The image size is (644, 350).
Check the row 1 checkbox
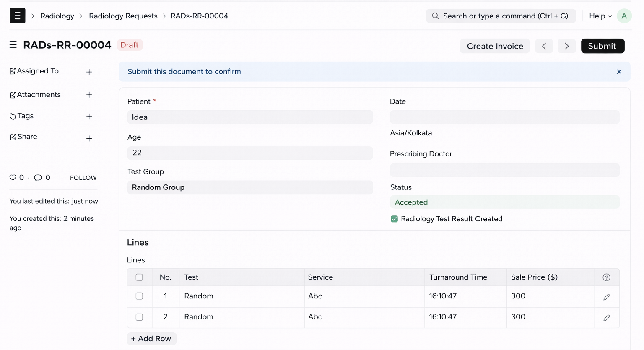pyautogui.click(x=139, y=296)
